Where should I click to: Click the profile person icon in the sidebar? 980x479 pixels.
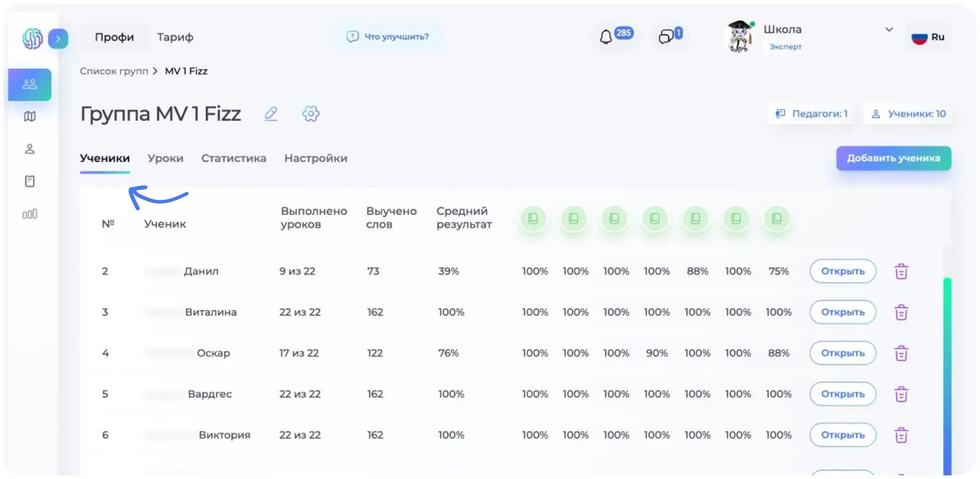(x=29, y=149)
